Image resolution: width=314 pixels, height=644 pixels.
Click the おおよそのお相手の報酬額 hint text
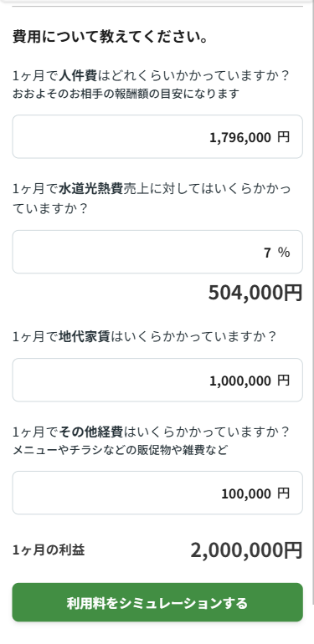tap(126, 94)
